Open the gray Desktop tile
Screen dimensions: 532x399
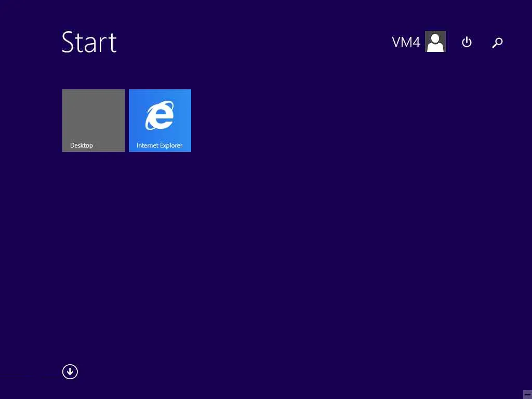coord(94,121)
